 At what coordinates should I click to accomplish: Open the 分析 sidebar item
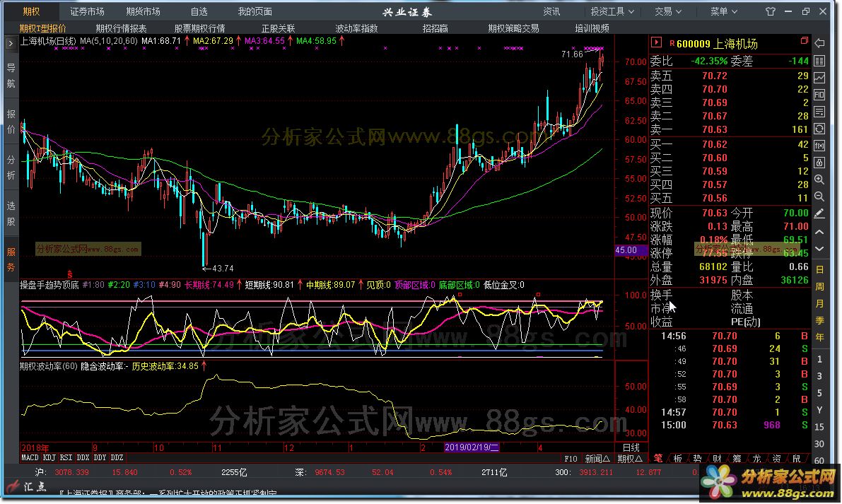(x=11, y=168)
